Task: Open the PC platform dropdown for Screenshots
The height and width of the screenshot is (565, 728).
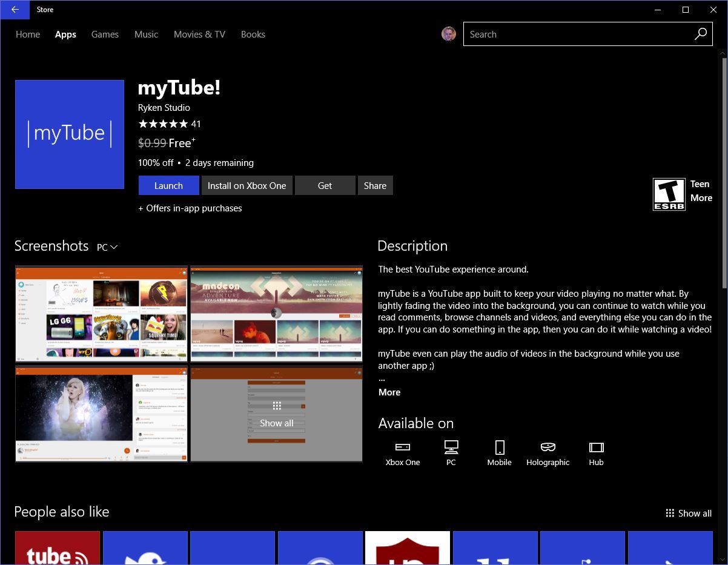Action: (x=107, y=247)
